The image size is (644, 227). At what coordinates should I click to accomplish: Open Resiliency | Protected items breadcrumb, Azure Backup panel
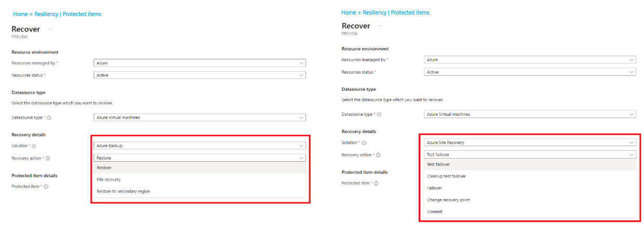click(68, 14)
